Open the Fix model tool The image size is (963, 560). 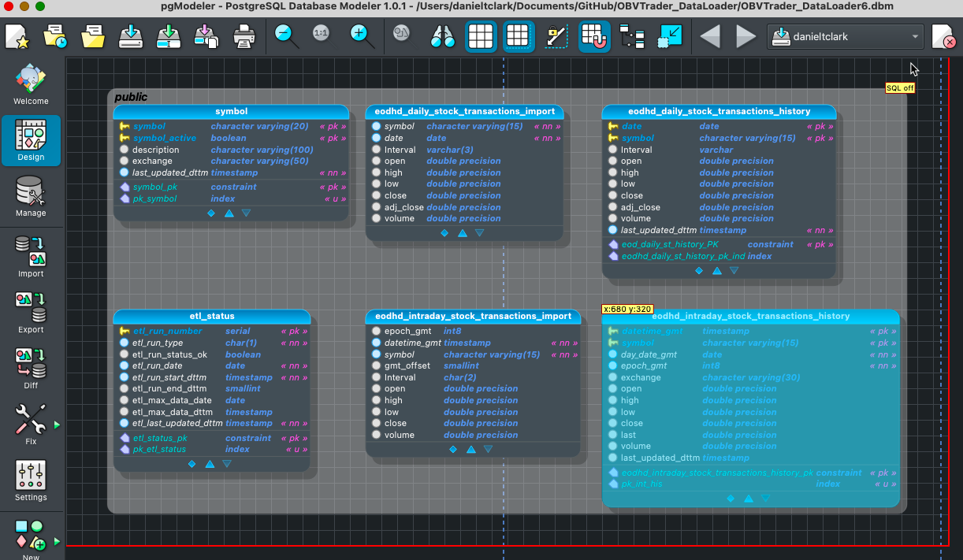click(31, 423)
